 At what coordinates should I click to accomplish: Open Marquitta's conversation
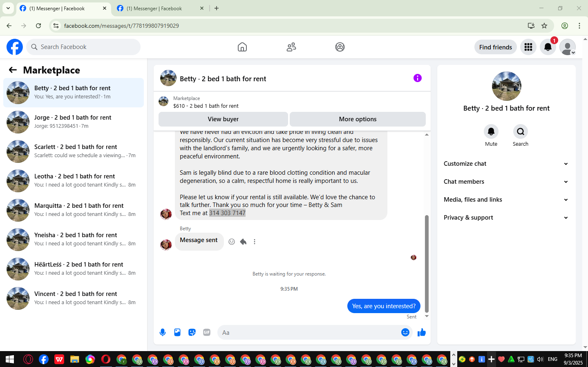coord(74,210)
